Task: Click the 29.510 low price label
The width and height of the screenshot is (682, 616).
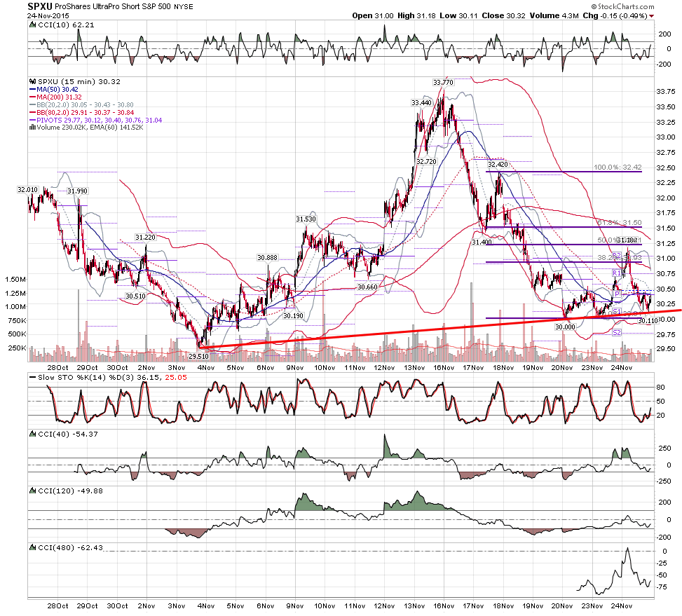Action: [198, 357]
